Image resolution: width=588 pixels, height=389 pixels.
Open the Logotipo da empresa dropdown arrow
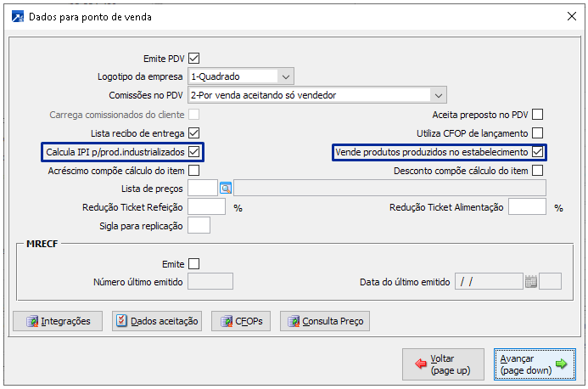point(286,76)
